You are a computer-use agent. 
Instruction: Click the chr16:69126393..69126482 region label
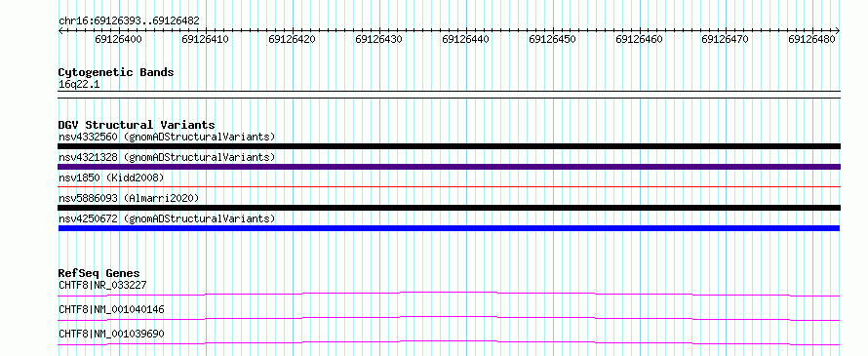(x=129, y=21)
